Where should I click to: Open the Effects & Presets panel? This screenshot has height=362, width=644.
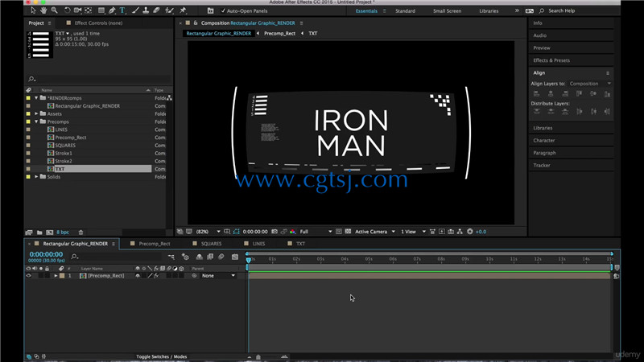[551, 60]
